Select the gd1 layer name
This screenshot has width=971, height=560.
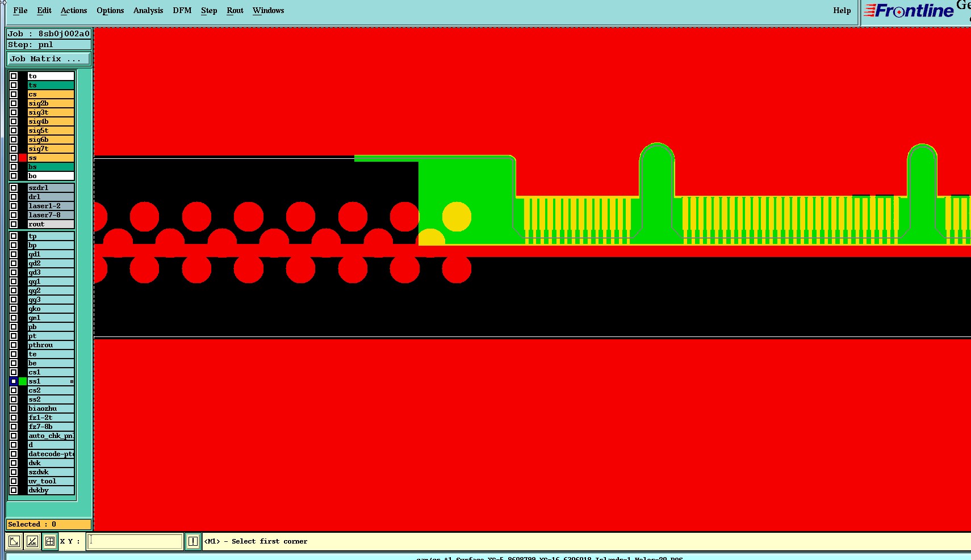pos(51,254)
